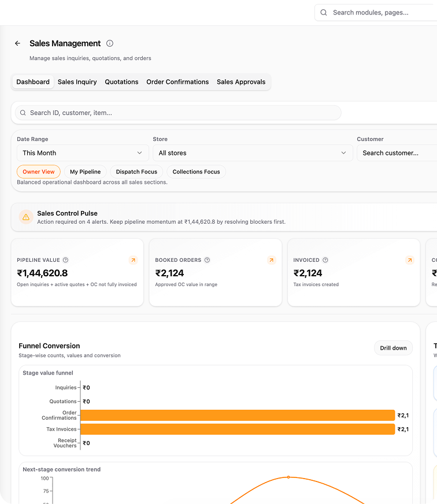Click the Sales Control Pulse title

click(67, 213)
